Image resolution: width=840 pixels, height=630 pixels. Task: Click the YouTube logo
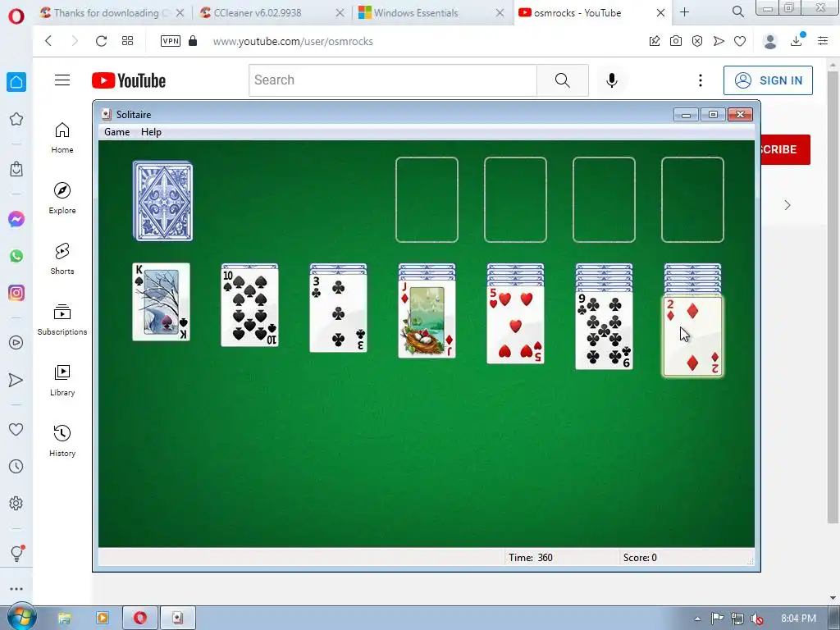click(129, 80)
